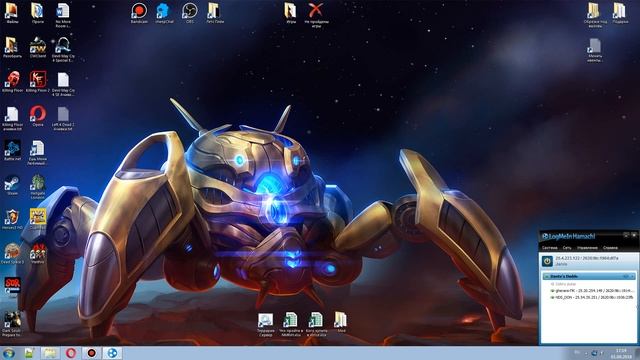Screen dimensions: 640x360
Task: Open the grey document icon at top right
Action: pos(595,51)
